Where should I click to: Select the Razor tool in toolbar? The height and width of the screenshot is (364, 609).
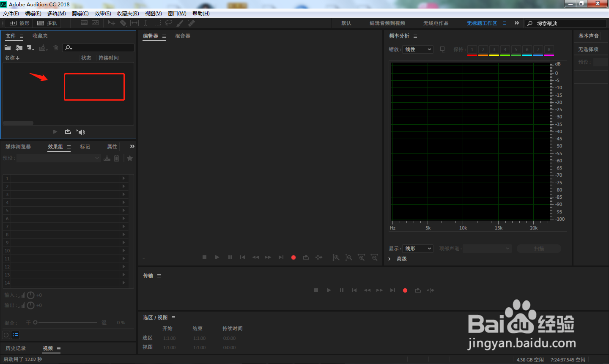click(123, 23)
